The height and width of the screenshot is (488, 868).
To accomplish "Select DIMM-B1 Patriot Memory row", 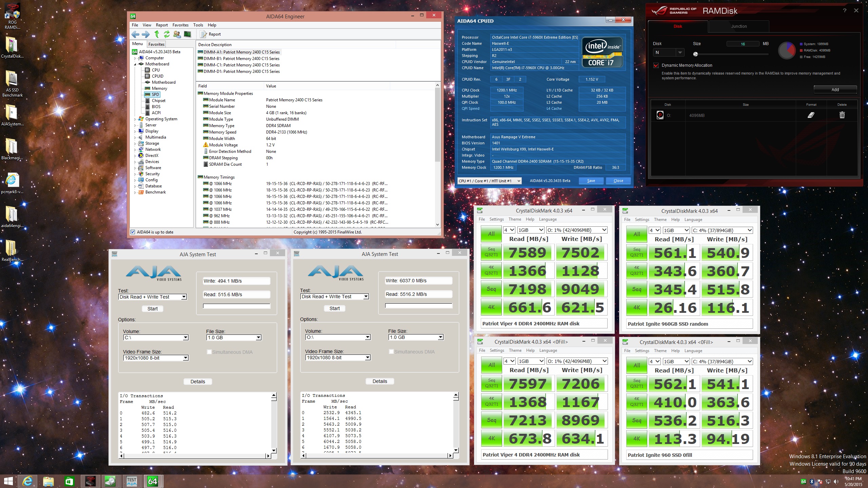I will pos(239,59).
